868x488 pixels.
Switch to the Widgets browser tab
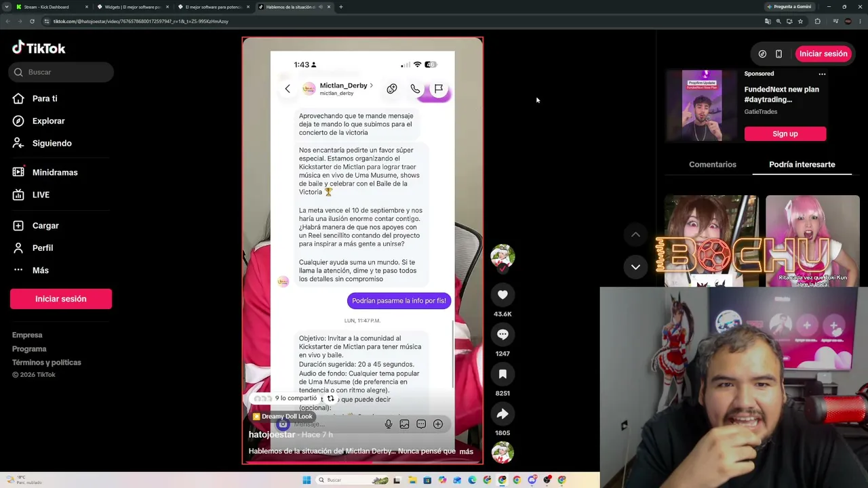(x=132, y=7)
